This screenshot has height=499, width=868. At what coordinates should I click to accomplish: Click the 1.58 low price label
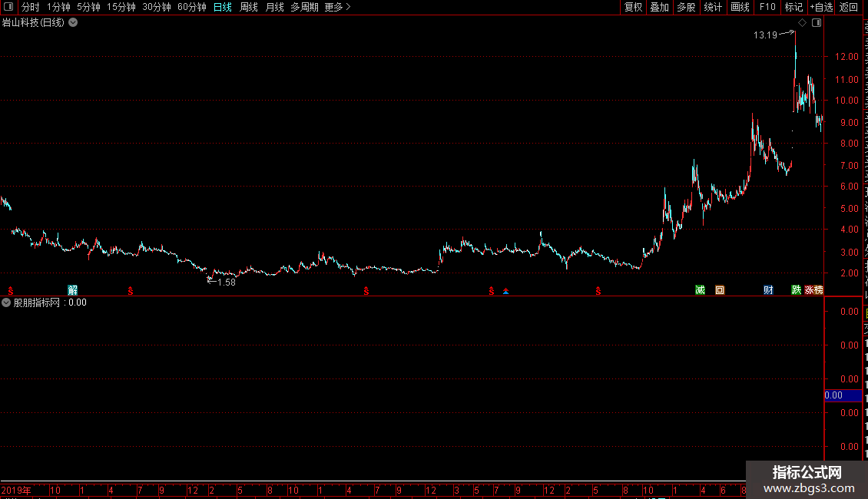click(x=227, y=283)
